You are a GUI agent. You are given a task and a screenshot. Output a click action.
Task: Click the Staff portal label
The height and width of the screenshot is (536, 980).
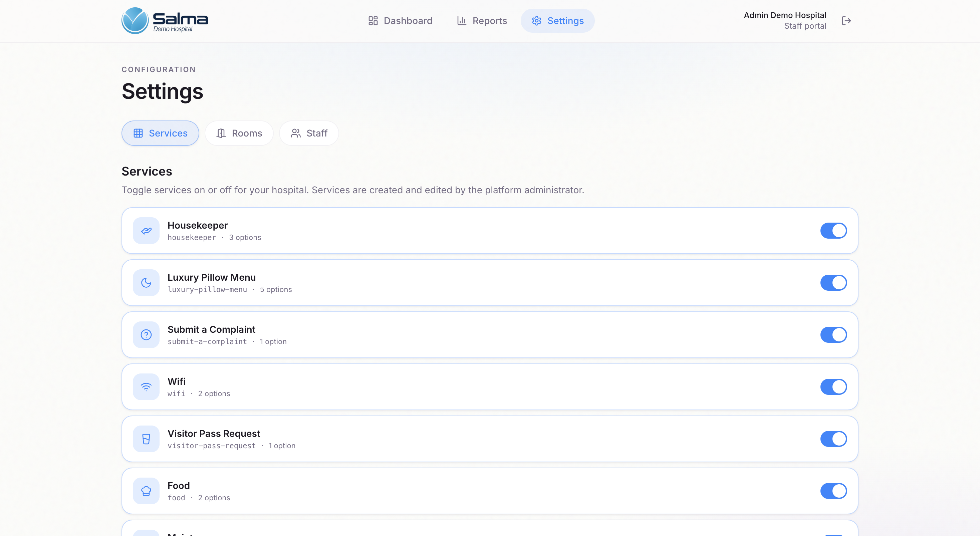tap(805, 26)
